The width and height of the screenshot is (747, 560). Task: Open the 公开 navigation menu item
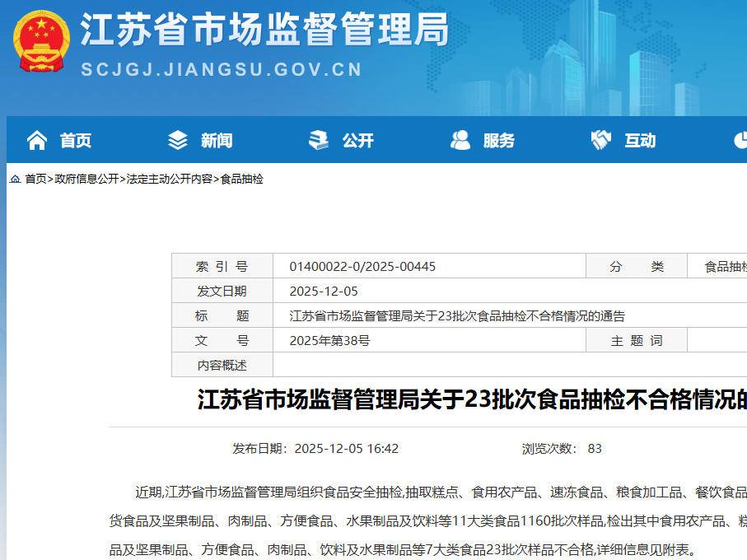pyautogui.click(x=358, y=141)
